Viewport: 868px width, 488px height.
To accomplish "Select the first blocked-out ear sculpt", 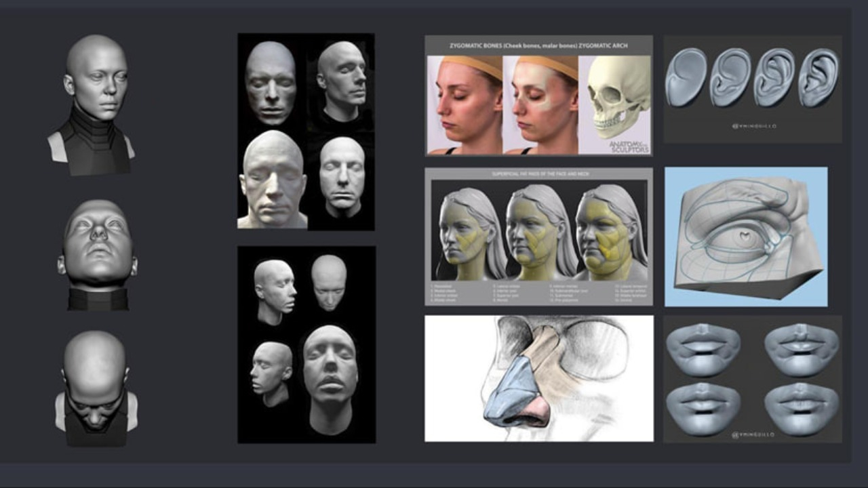I will 685,77.
